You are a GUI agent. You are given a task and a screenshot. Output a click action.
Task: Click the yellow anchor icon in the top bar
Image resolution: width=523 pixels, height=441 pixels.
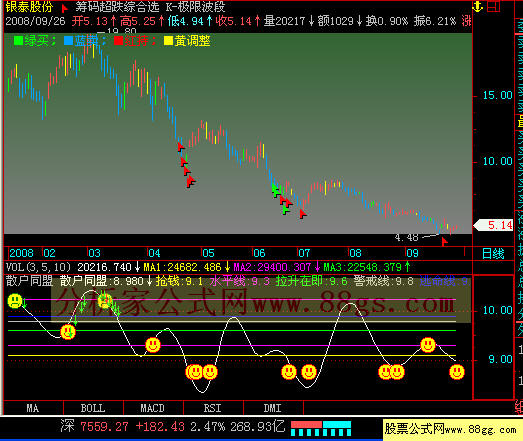pos(478,6)
